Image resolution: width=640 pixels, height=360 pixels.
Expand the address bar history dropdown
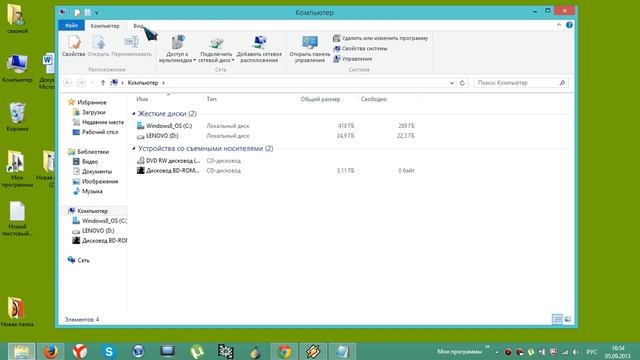[452, 83]
